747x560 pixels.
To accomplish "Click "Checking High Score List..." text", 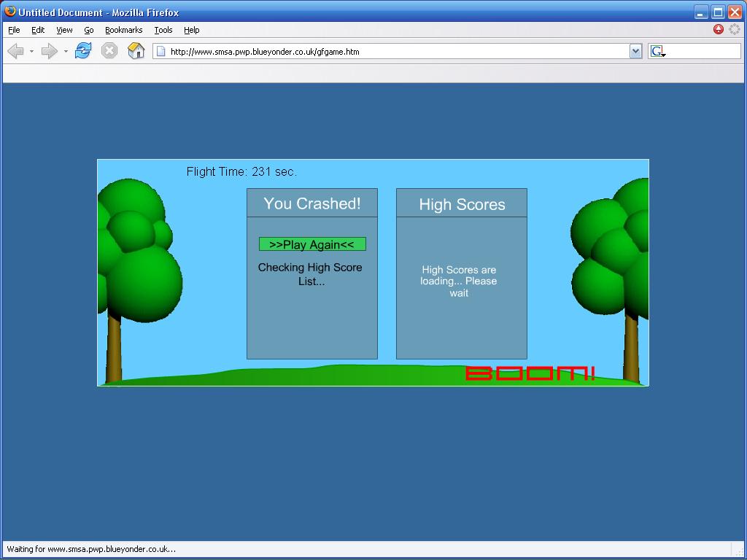I will tap(310, 274).
